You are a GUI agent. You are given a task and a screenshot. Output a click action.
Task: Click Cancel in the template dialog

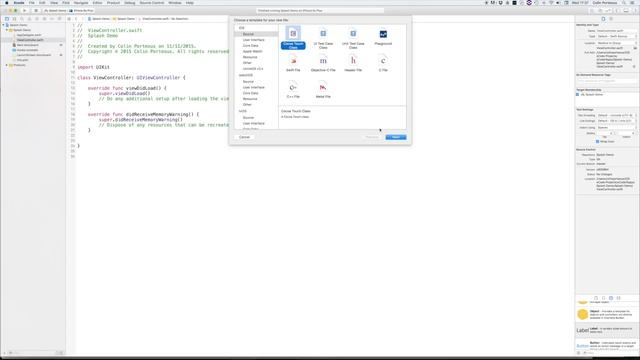tap(244, 137)
